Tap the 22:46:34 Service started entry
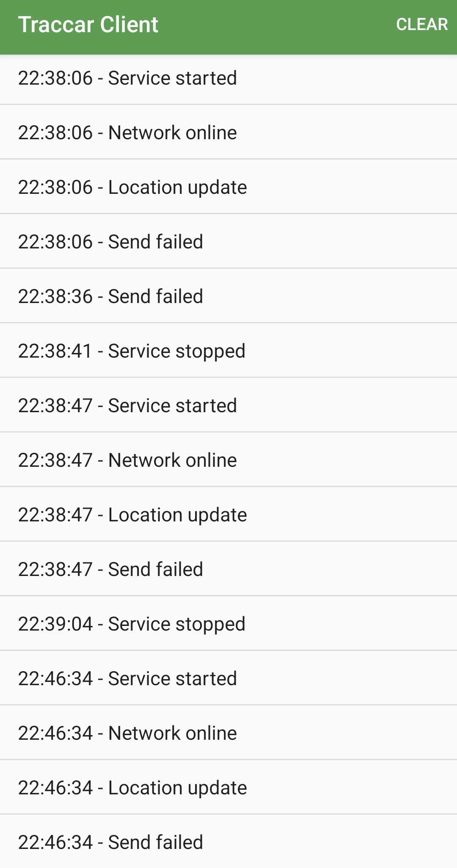This screenshot has height=868, width=457. point(127,678)
